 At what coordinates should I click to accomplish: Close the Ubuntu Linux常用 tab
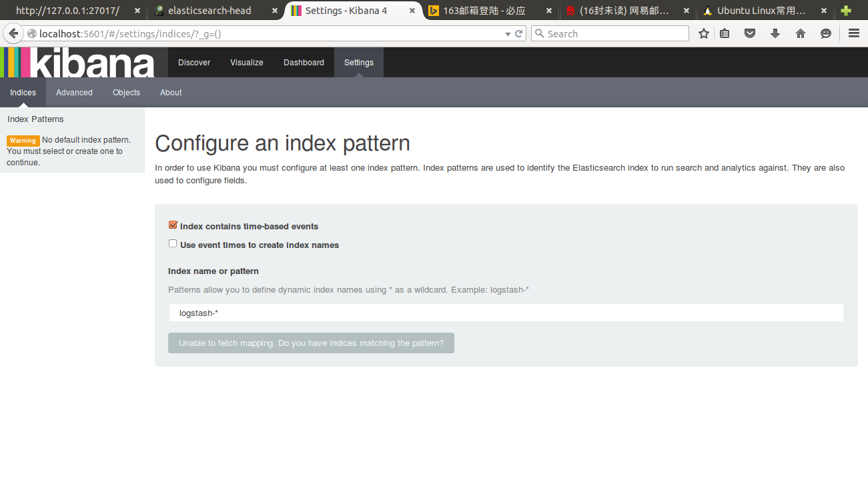coord(824,11)
